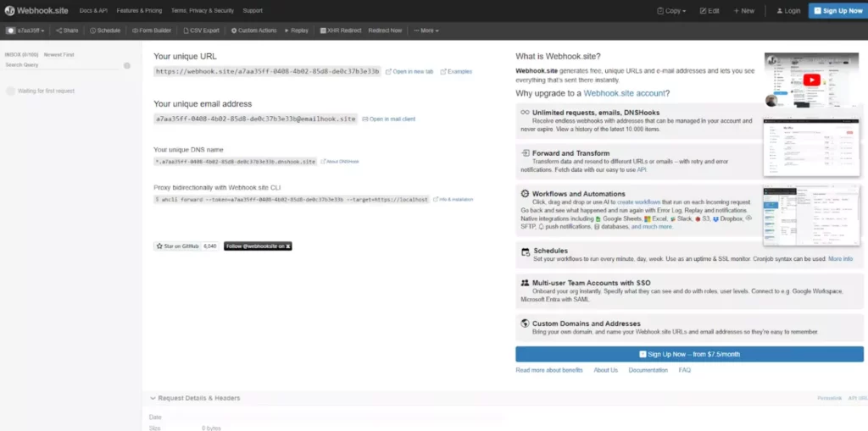Click the Workflows and Automations gear icon
Screen dimensions: 868x431
[525, 194]
